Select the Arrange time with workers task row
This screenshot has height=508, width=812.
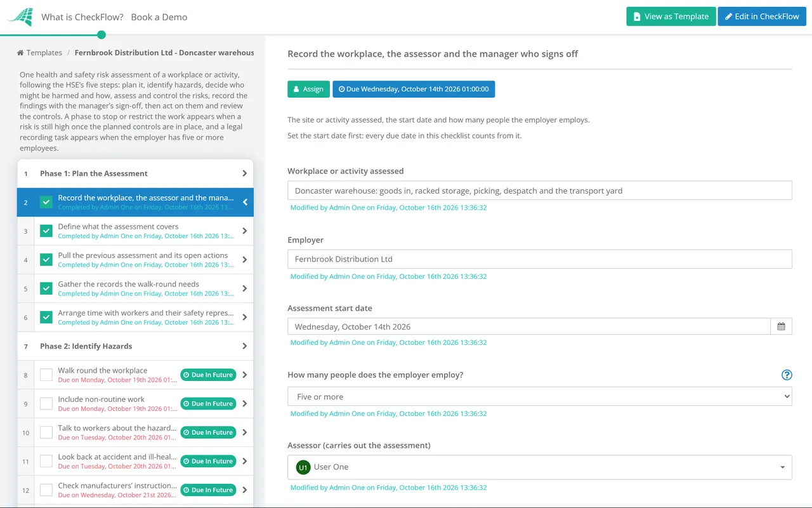coord(135,317)
